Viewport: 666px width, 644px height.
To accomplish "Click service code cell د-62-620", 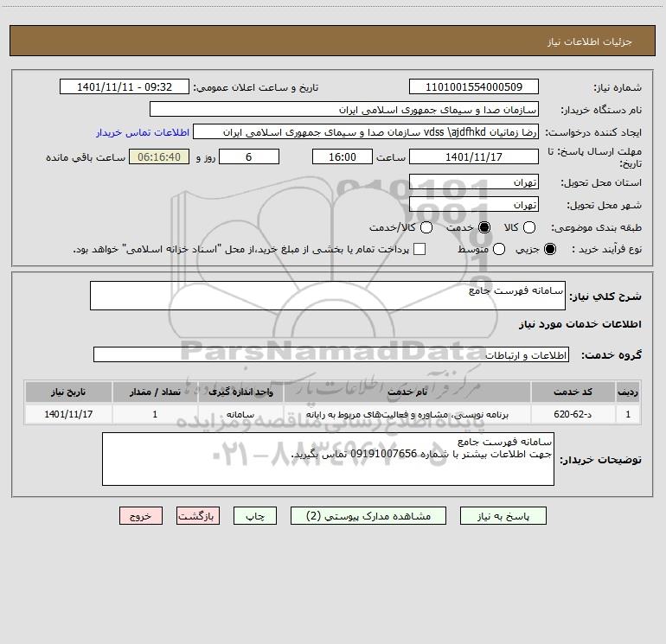I will (573, 414).
